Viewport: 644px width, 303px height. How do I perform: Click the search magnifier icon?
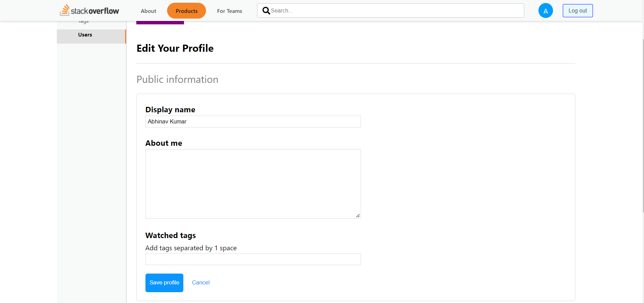pyautogui.click(x=266, y=11)
